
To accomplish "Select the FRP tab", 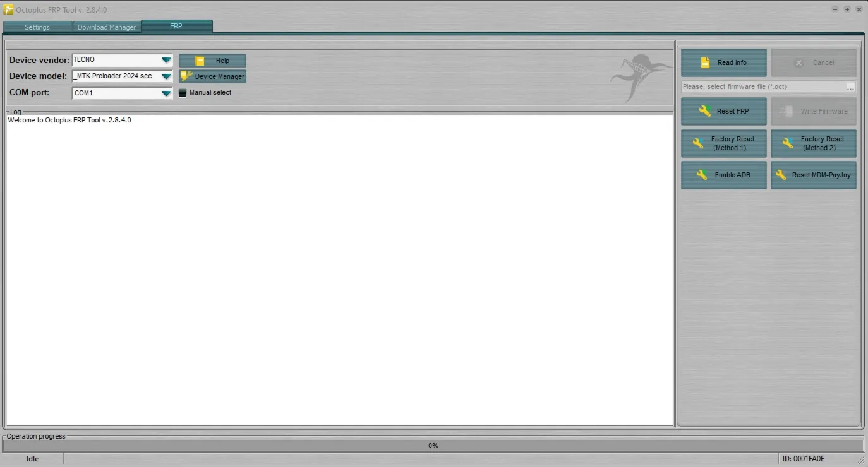I will coord(176,27).
